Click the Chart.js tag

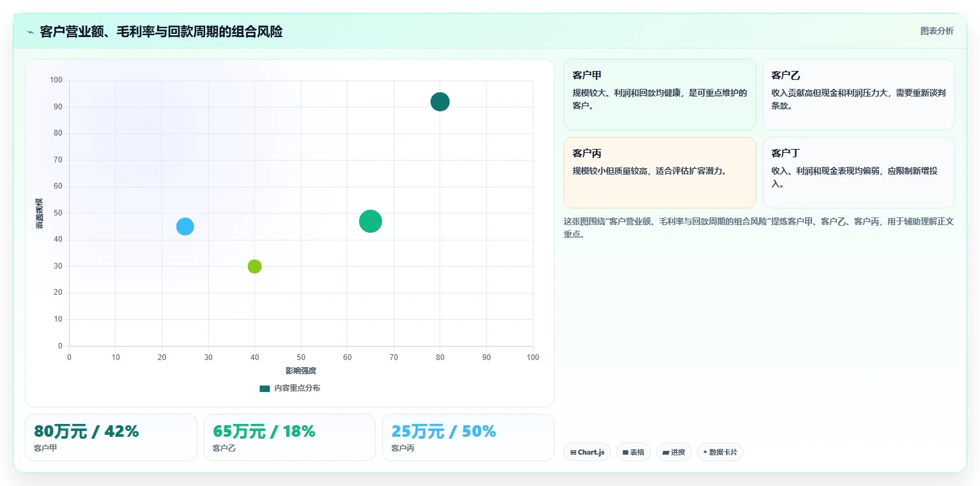[586, 452]
